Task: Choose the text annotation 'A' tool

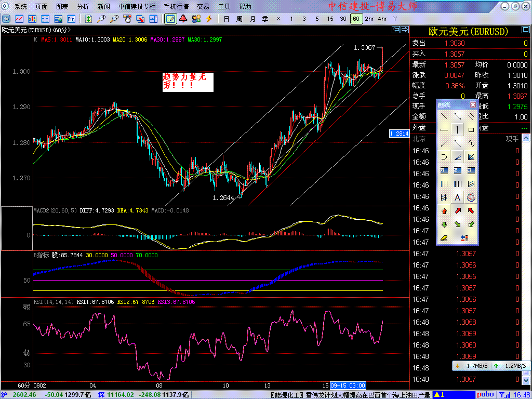Action: point(458,197)
